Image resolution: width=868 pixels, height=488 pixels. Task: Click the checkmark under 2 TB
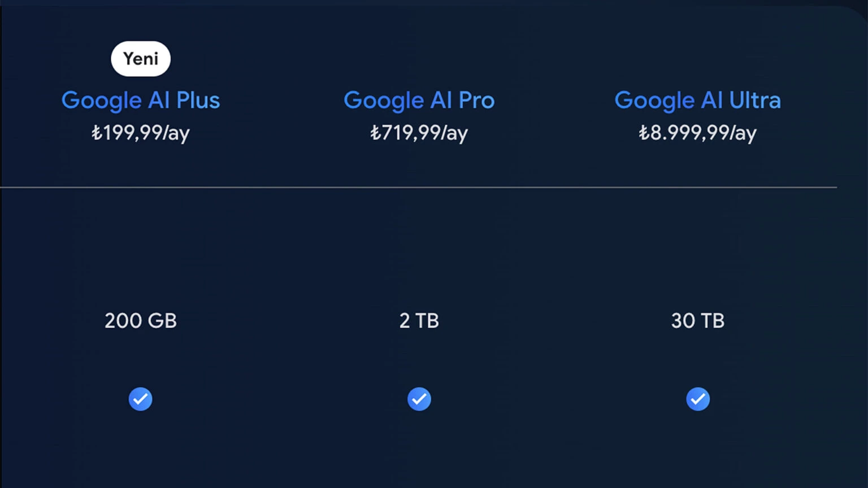click(x=419, y=399)
